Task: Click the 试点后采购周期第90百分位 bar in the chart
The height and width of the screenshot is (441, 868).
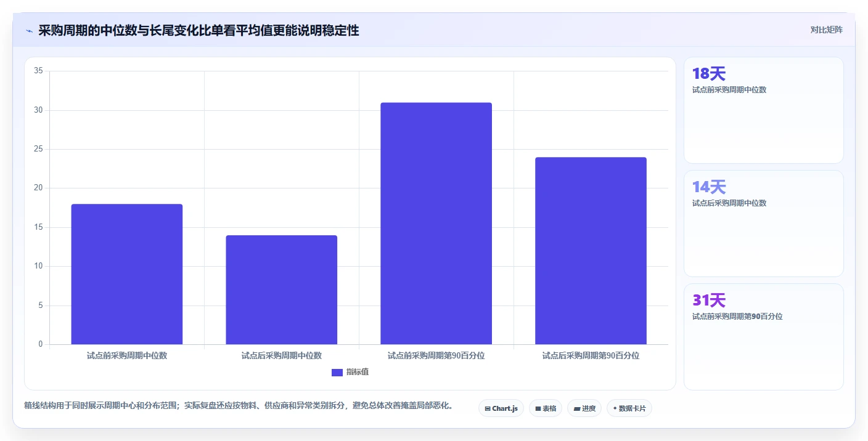Action: [591, 251]
